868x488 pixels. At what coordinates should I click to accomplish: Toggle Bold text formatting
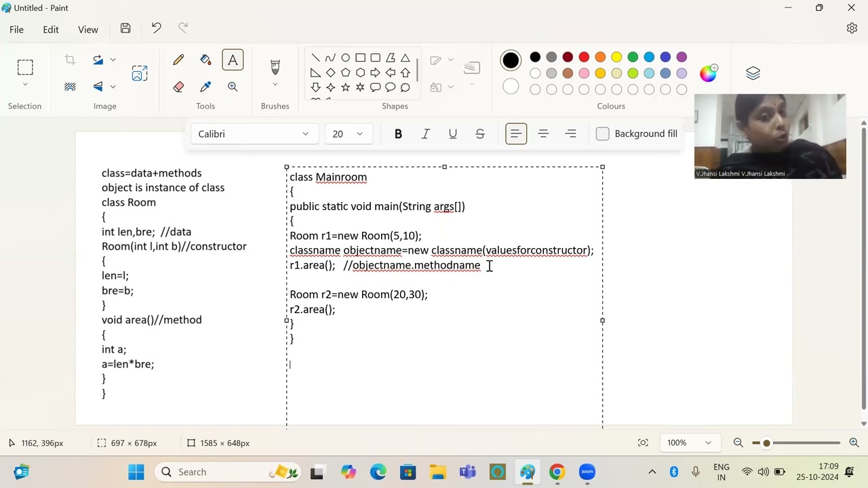(398, 134)
